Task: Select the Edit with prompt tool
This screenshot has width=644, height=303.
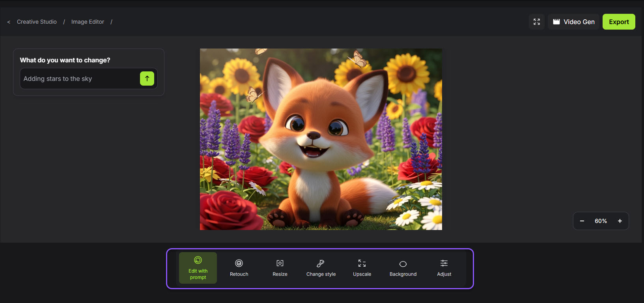Action: click(x=198, y=268)
